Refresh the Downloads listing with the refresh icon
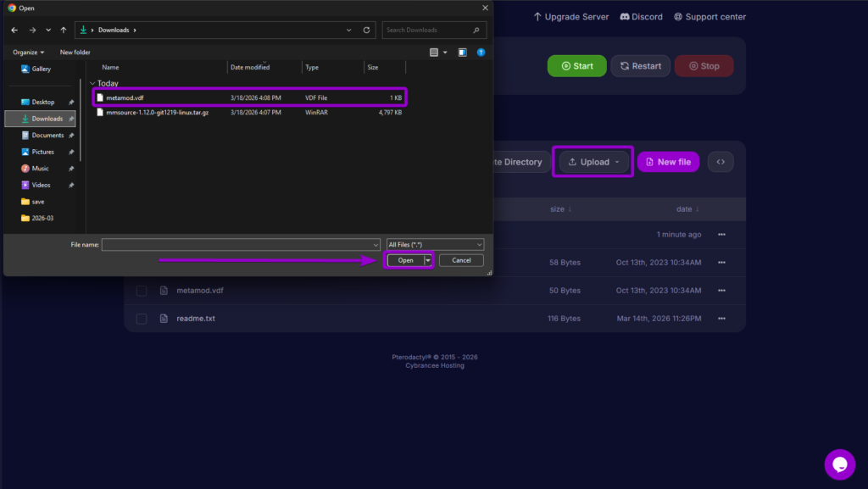This screenshot has height=489, width=868. (x=366, y=30)
